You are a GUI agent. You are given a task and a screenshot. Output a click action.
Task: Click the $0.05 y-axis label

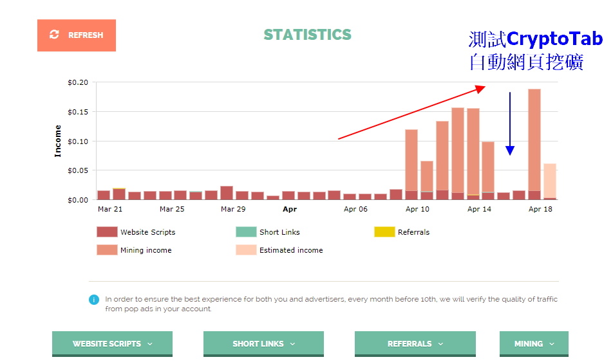click(78, 170)
